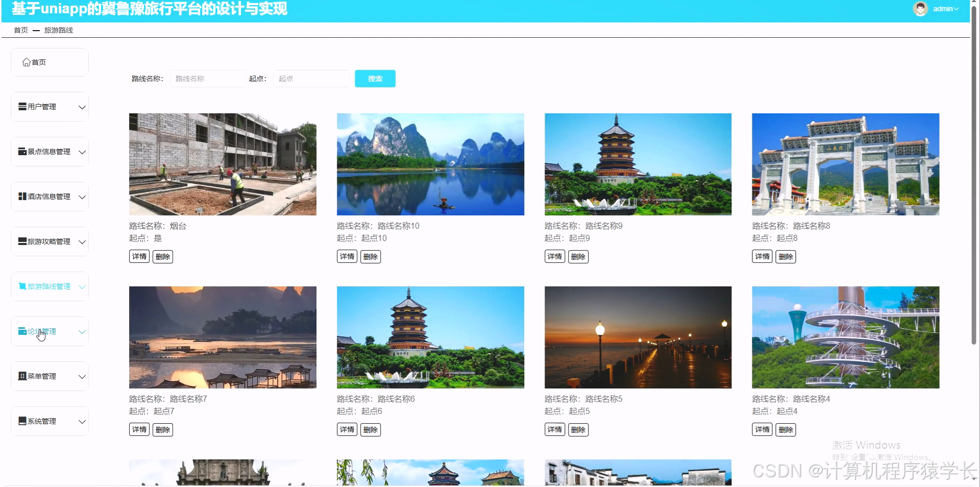Delete the 烟台 route
The image size is (980, 487).
click(163, 257)
